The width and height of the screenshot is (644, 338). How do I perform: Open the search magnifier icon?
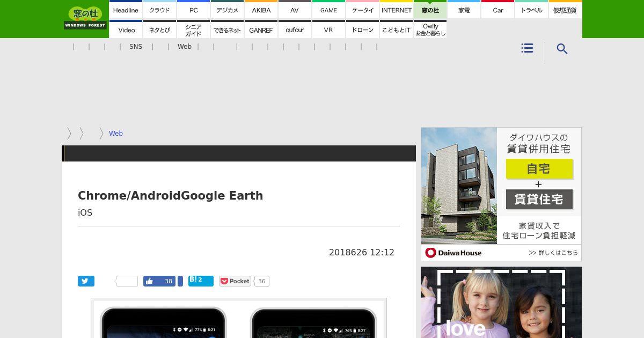pos(562,49)
